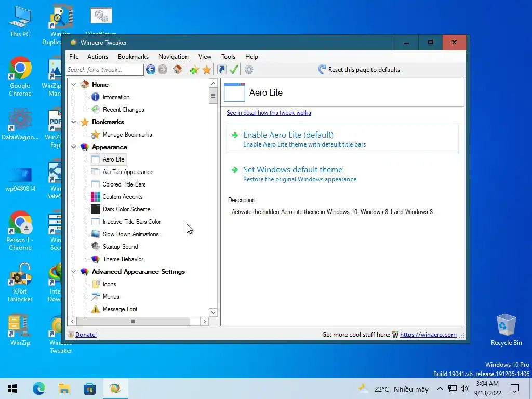Select Menus under Advanced Appearance Settings

click(x=111, y=297)
